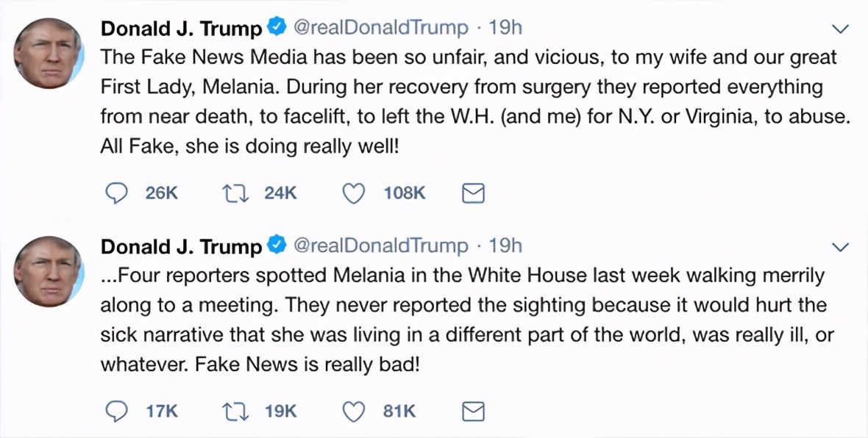
Task: Like the second tweet with 81K likes
Action: [355, 412]
